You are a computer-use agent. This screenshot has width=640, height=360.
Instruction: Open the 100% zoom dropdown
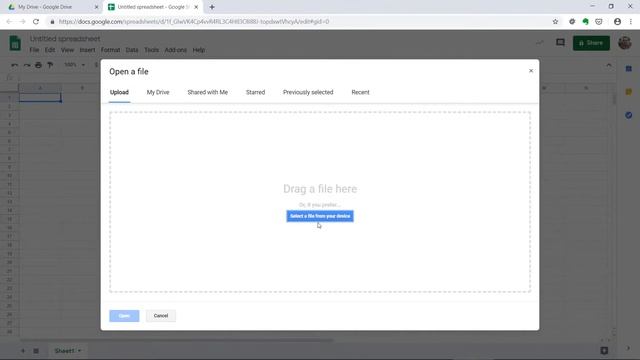coord(75,65)
